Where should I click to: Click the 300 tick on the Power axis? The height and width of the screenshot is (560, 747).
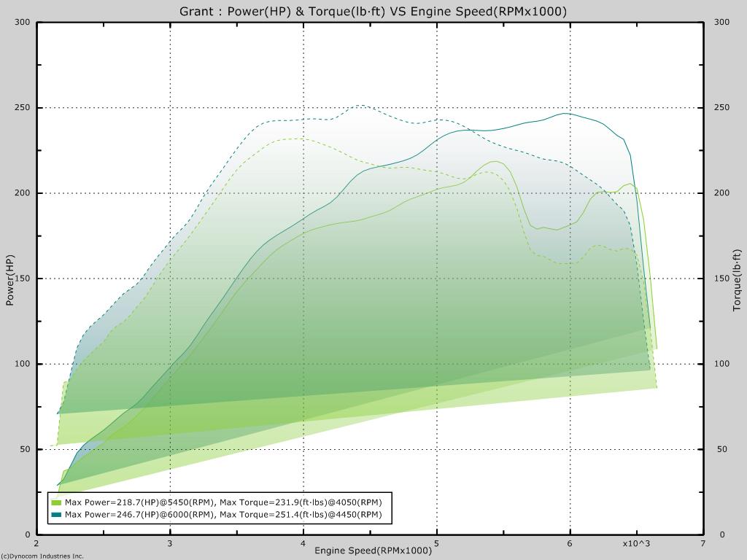(x=23, y=23)
